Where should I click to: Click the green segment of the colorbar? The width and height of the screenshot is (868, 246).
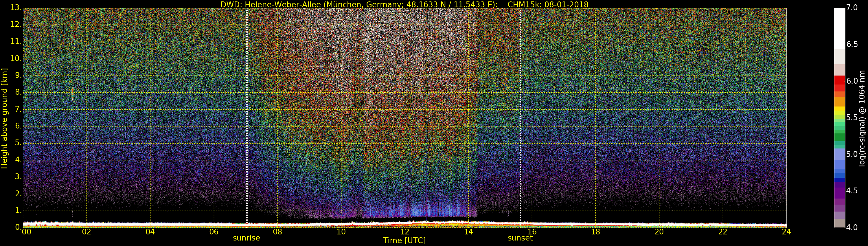click(839, 137)
